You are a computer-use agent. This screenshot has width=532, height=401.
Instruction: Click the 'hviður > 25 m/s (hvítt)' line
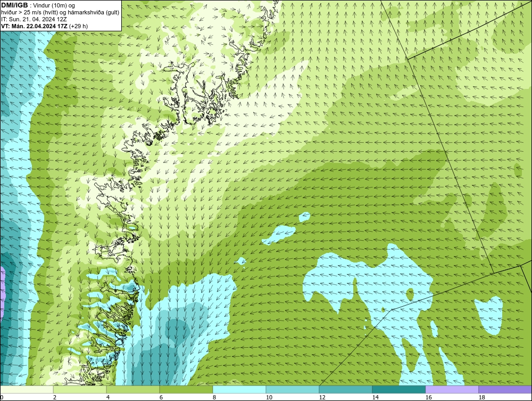[29, 12]
